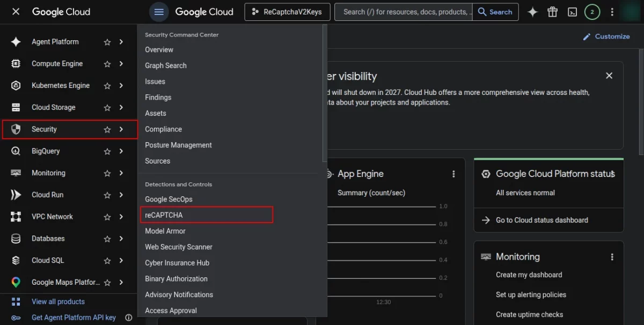This screenshot has height=325, width=644.
Task: Click the Agent Platform sparkle icon
Action: [x=16, y=42]
